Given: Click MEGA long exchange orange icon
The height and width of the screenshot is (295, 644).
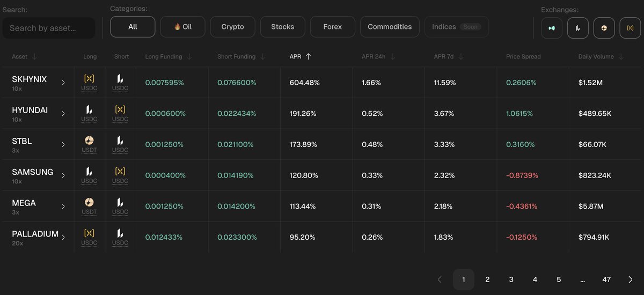Looking at the screenshot, I should click(x=89, y=202).
